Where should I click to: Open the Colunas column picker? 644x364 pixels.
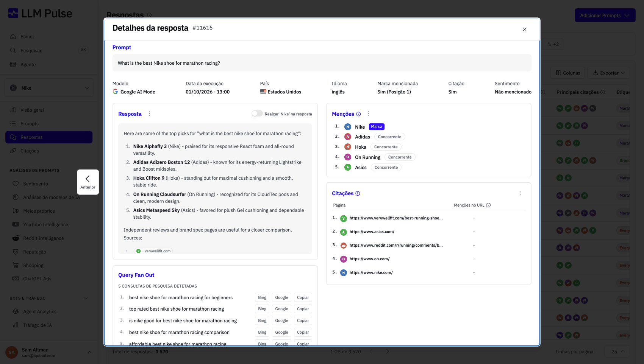(568, 73)
